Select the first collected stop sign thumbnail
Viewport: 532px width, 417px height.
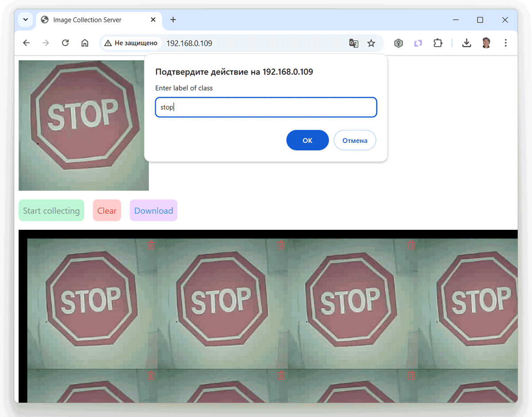(x=92, y=304)
